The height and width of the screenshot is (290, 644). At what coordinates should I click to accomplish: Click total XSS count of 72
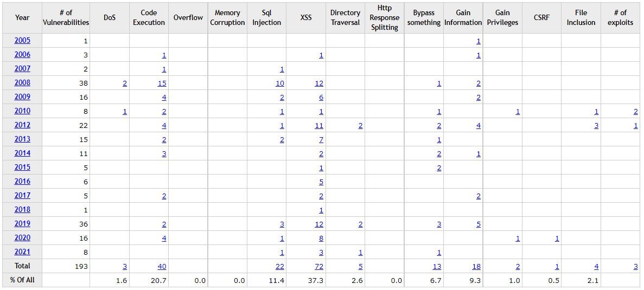tap(319, 267)
